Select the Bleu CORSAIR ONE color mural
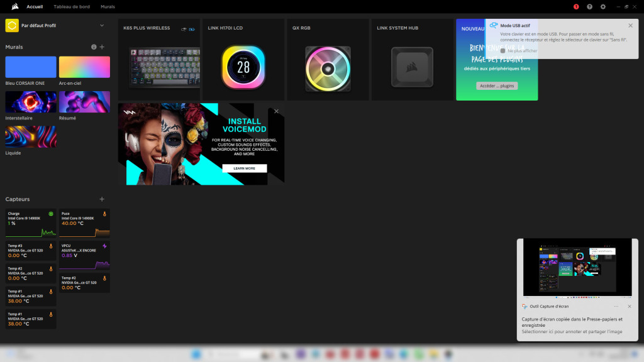The height and width of the screenshot is (362, 644). click(31, 67)
